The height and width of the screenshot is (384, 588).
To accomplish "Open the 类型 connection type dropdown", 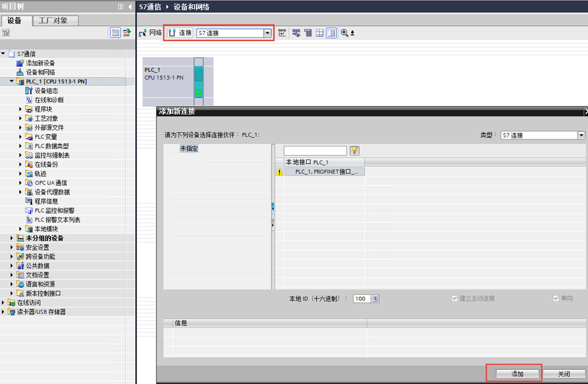I will (582, 135).
